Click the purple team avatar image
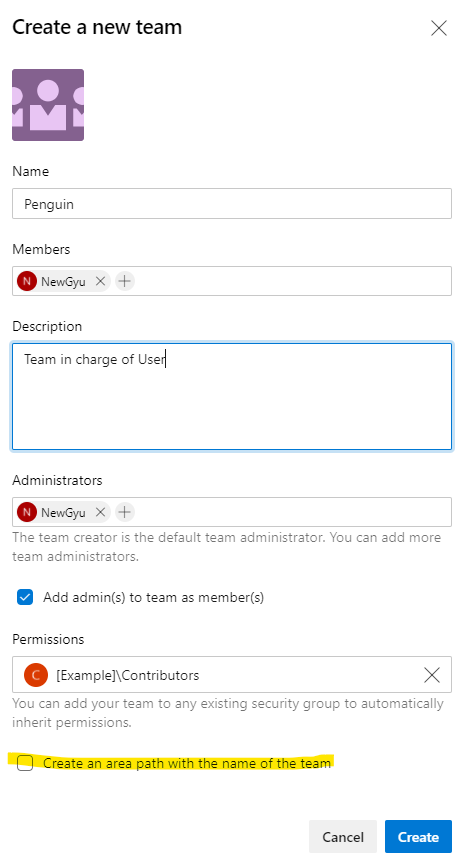This screenshot has height=864, width=464. [48, 105]
